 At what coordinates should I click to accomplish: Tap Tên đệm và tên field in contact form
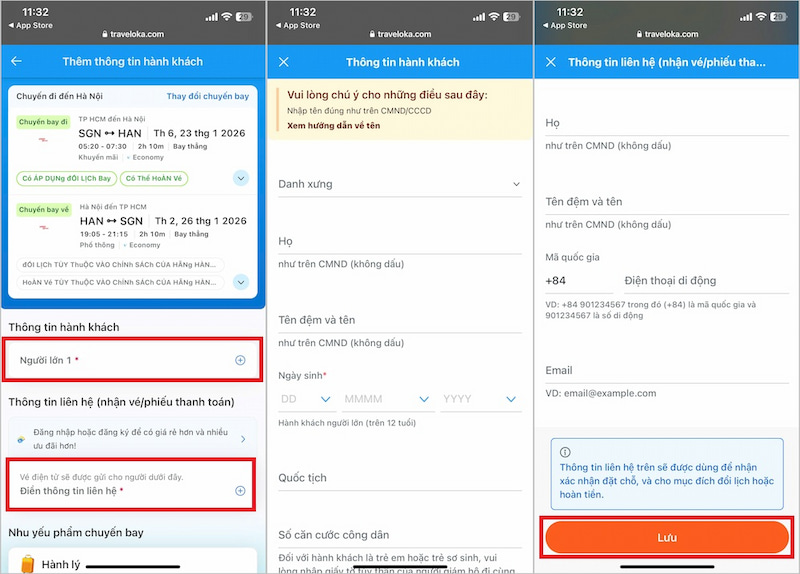pos(667,202)
